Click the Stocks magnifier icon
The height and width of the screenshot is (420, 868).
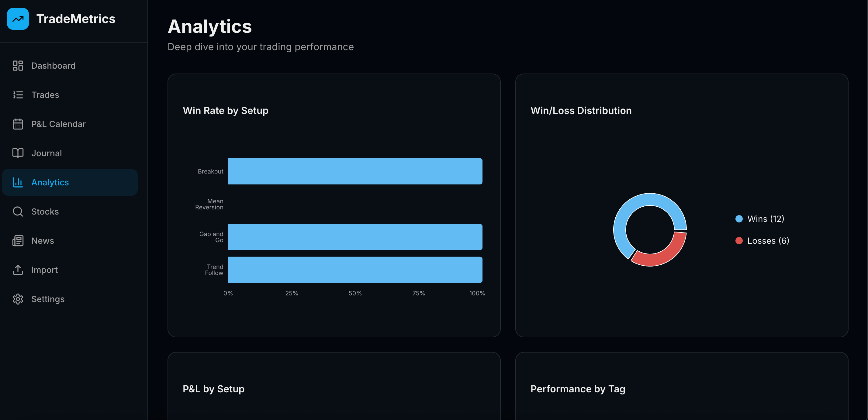click(x=18, y=212)
